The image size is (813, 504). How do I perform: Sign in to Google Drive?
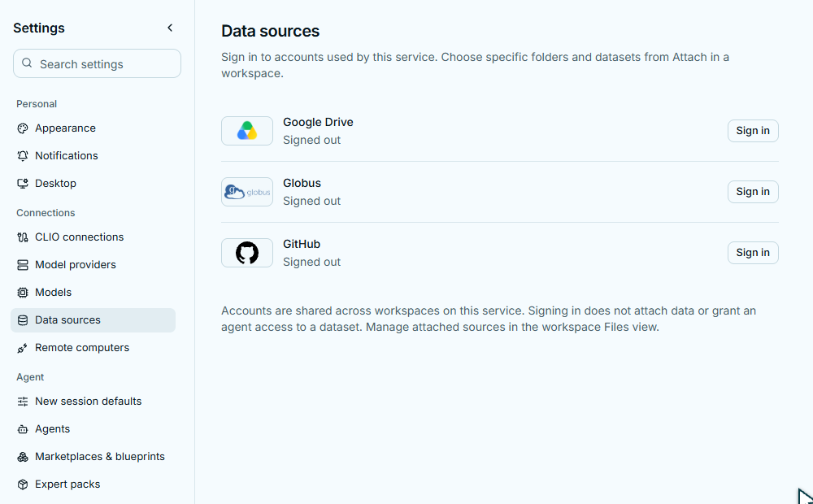(x=753, y=131)
